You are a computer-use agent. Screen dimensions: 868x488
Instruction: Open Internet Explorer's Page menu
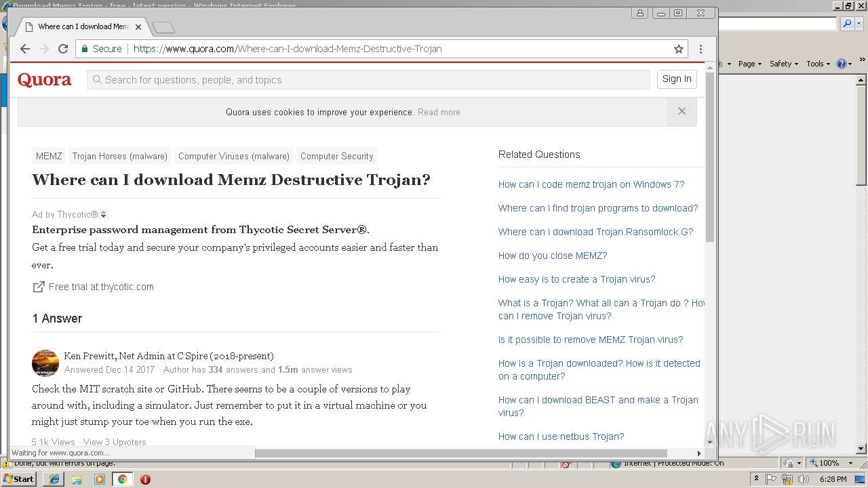tap(749, 64)
